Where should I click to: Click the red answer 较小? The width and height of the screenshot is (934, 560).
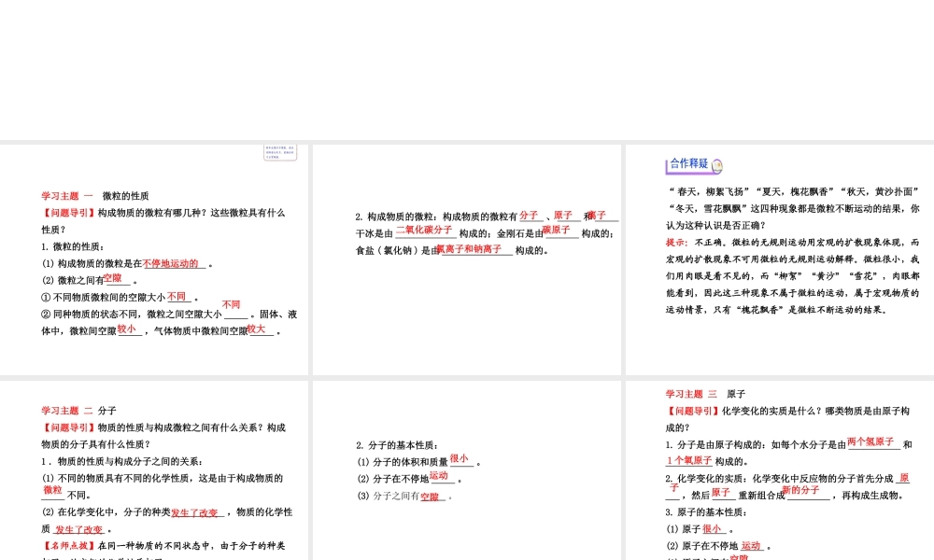(x=126, y=329)
